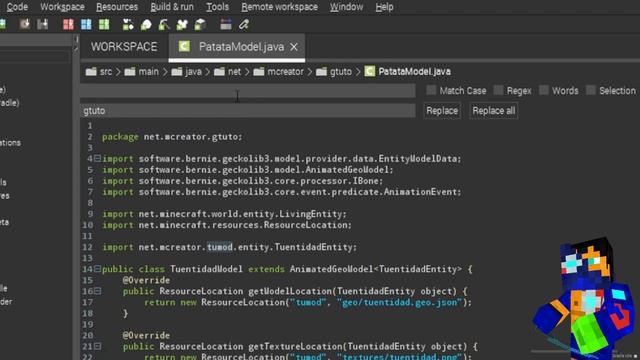Viewport: 640px width, 360px height.
Task: Click the left panel collapse arrows
Action: tap(76, 44)
